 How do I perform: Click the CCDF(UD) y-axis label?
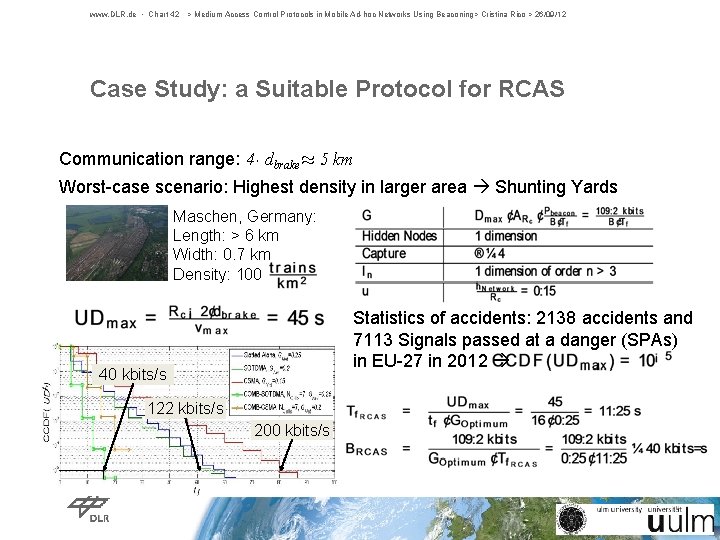[x=46, y=412]
